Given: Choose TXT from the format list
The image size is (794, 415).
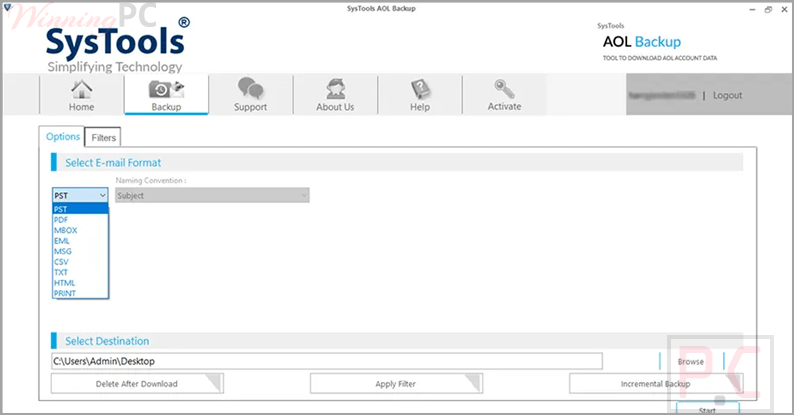Looking at the screenshot, I should coord(81,272).
